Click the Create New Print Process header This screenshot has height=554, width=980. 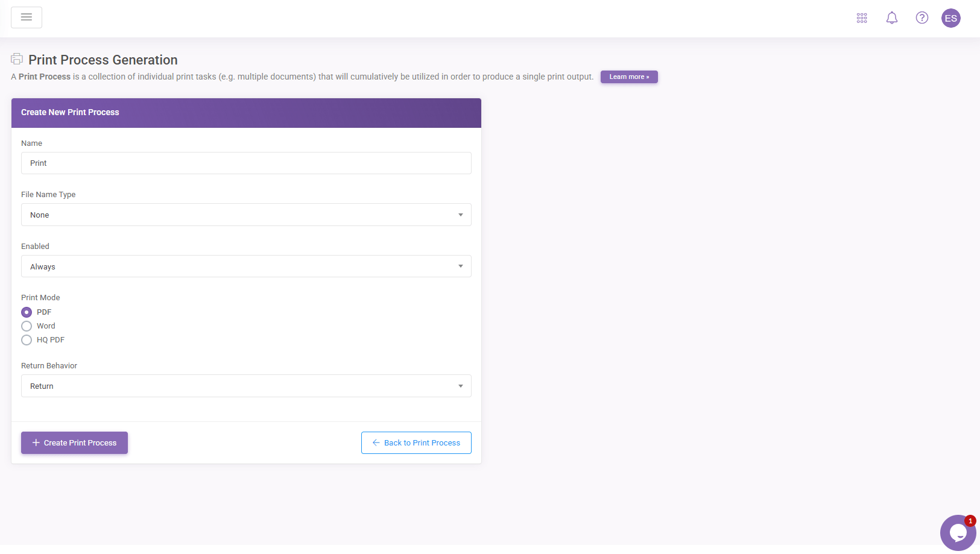(70, 113)
